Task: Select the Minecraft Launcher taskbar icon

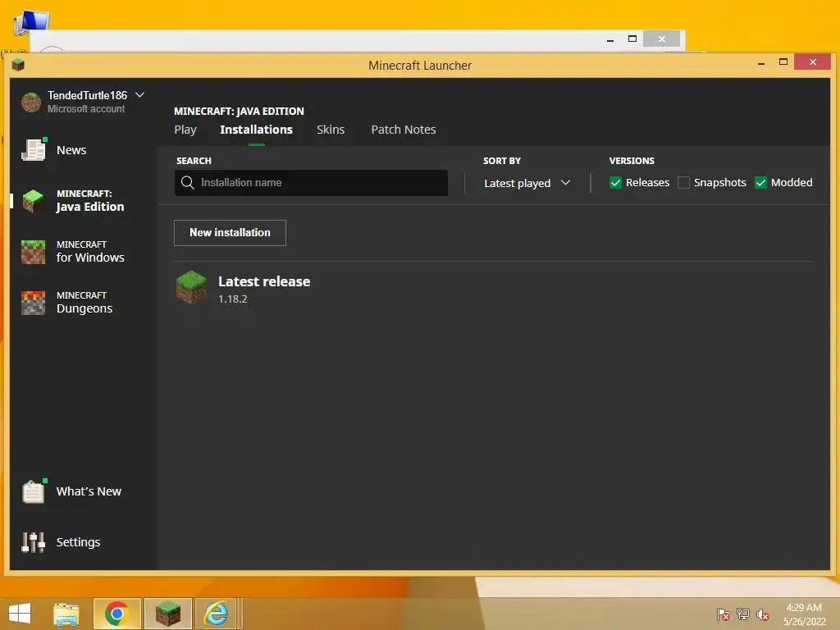Action: (167, 614)
